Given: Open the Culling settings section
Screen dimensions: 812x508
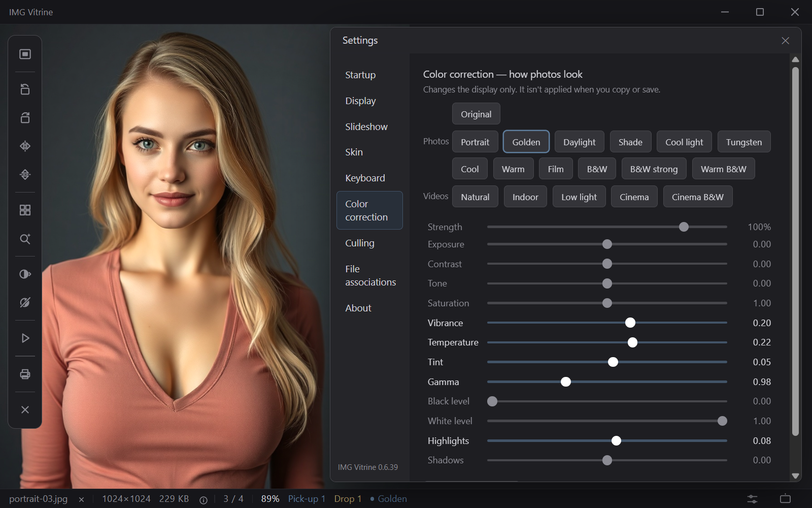Looking at the screenshot, I should point(369,243).
